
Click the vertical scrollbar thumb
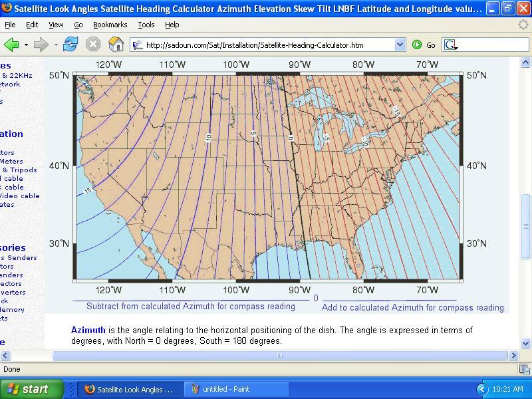[525, 226]
